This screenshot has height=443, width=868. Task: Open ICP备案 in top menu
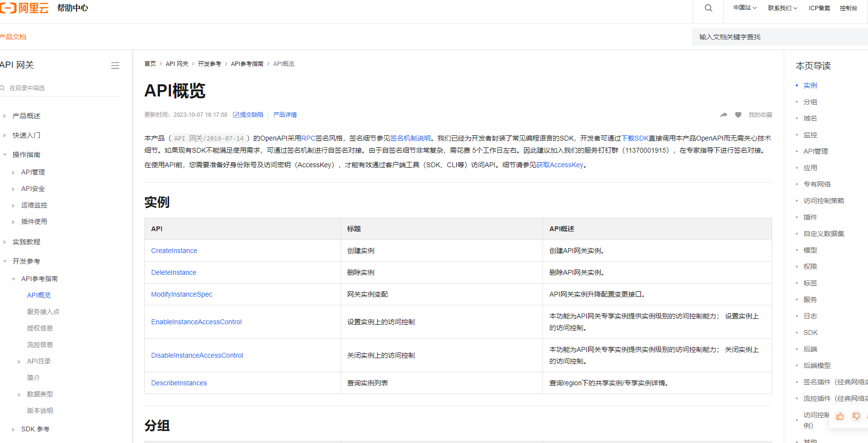(819, 8)
